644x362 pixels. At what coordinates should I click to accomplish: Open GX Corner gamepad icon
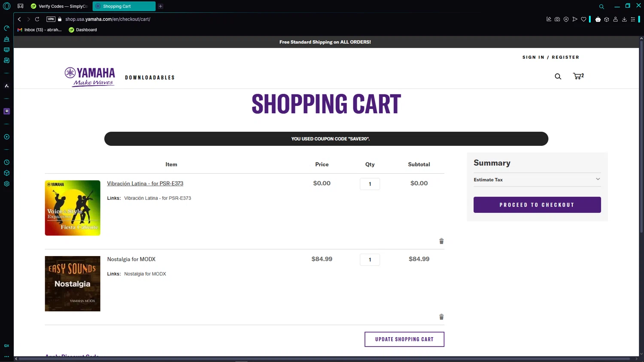point(20,6)
